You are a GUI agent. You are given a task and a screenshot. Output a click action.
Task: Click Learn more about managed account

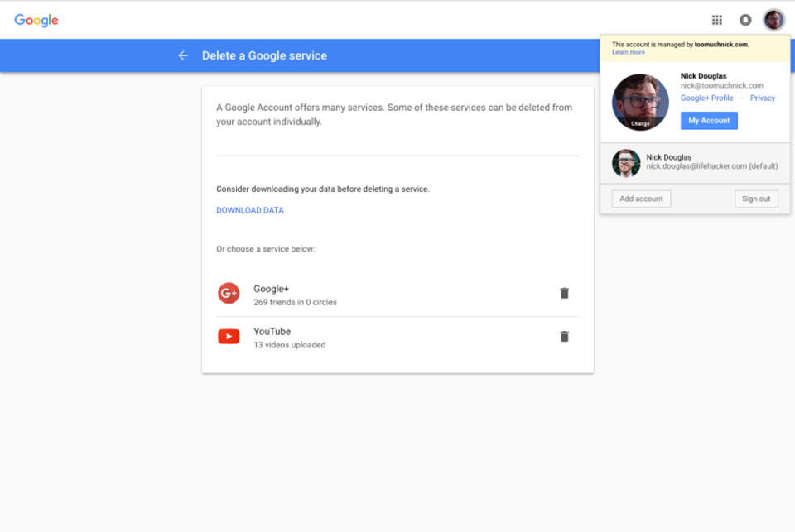click(x=629, y=52)
